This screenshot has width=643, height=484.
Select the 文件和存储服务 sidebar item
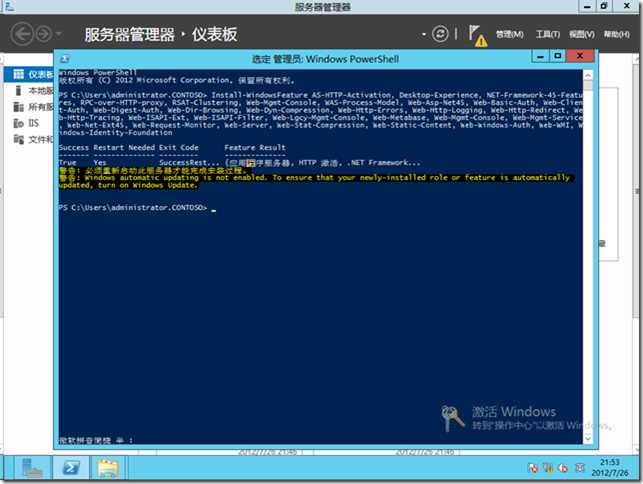point(29,139)
